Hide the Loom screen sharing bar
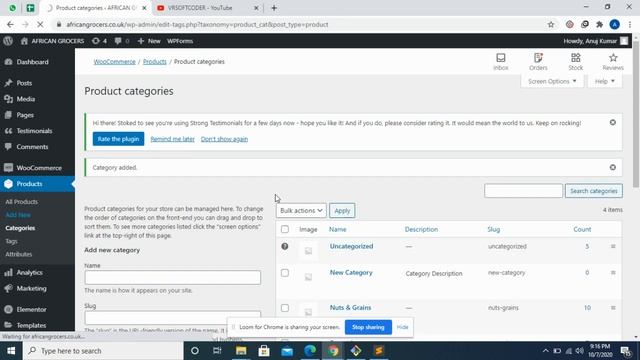This screenshot has height=360, width=640. pyautogui.click(x=402, y=327)
